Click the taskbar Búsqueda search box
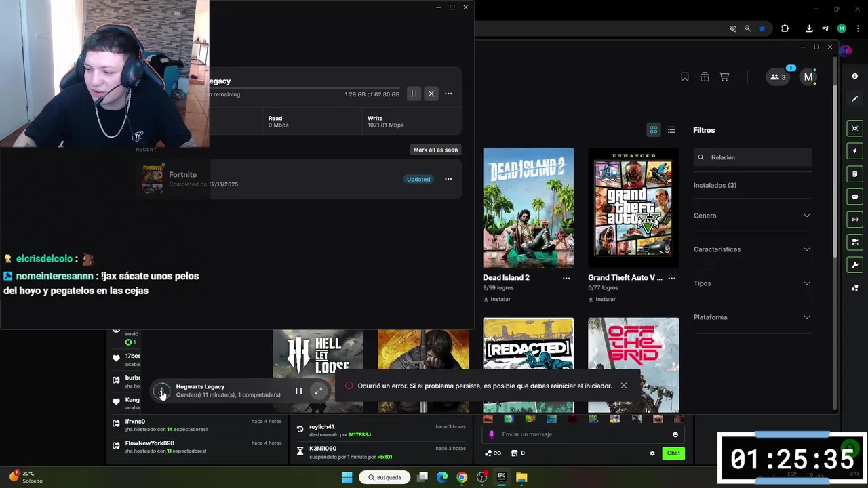Viewport: 868px width, 488px height. (x=384, y=477)
